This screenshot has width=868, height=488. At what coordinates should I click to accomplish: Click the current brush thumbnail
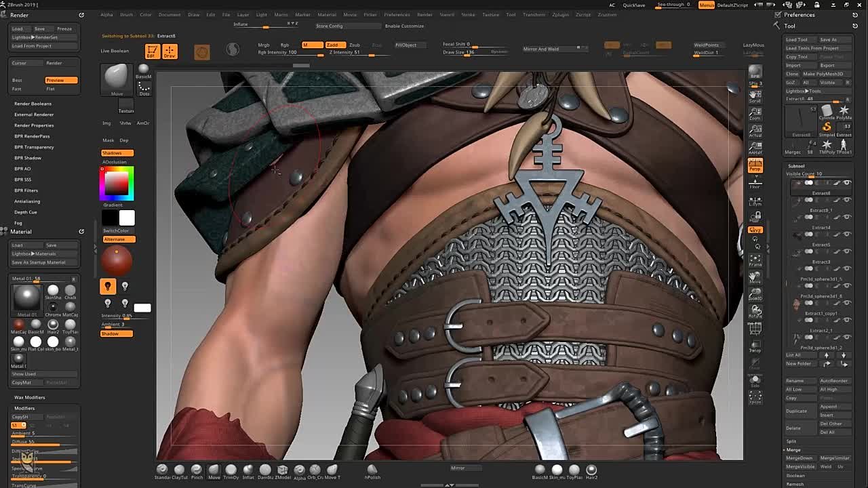117,79
